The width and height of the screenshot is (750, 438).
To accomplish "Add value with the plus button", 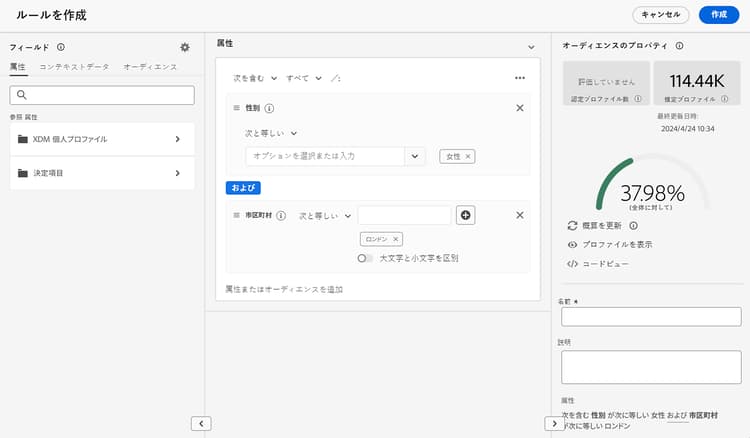I will 465,215.
